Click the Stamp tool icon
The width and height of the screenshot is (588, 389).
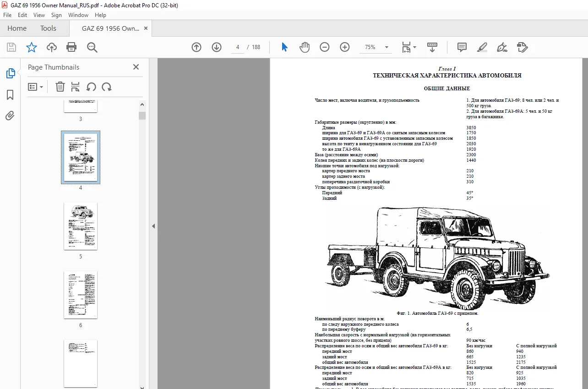[x=523, y=47]
